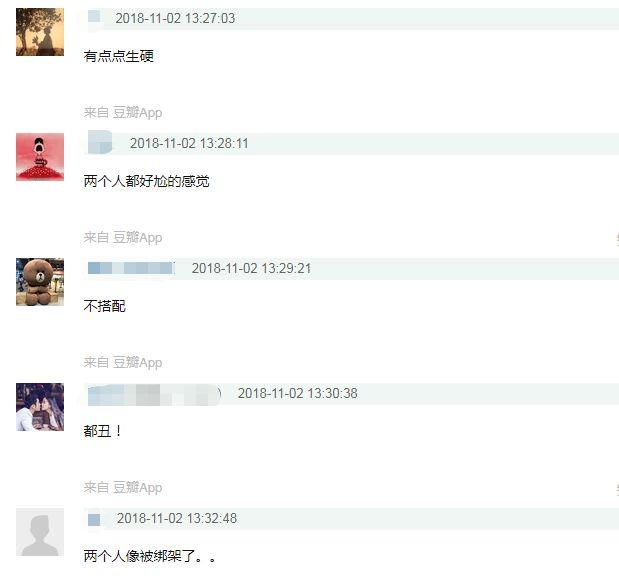Select the comment 两个人像被绑架了
The width and height of the screenshot is (619, 583).
[x=150, y=556]
